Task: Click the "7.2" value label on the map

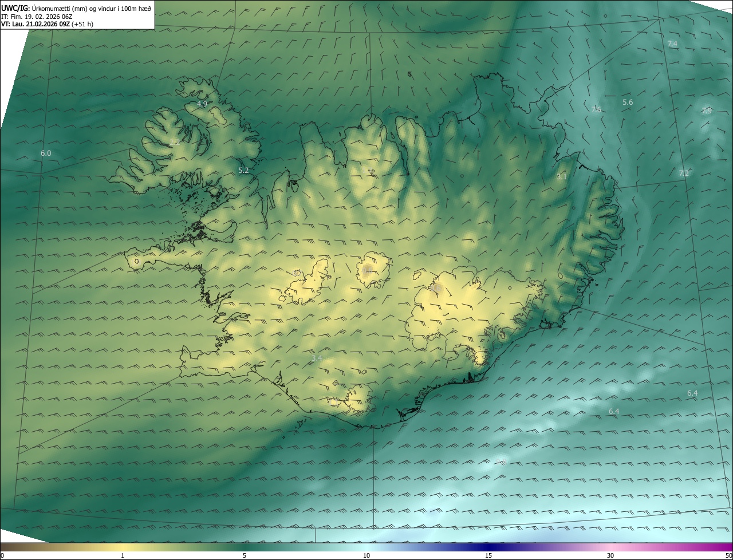Action: click(x=684, y=173)
